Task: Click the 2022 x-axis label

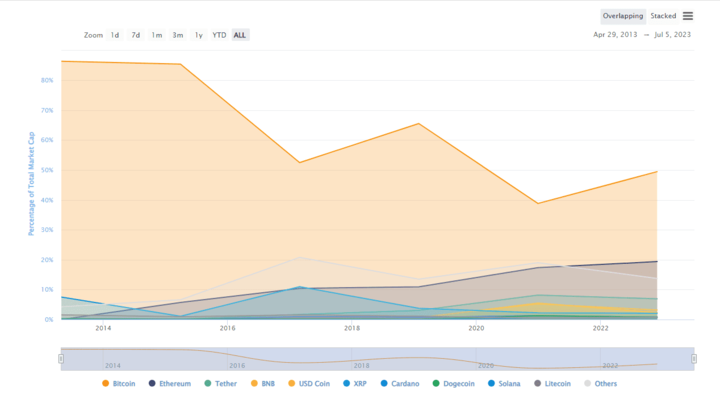Action: point(601,328)
